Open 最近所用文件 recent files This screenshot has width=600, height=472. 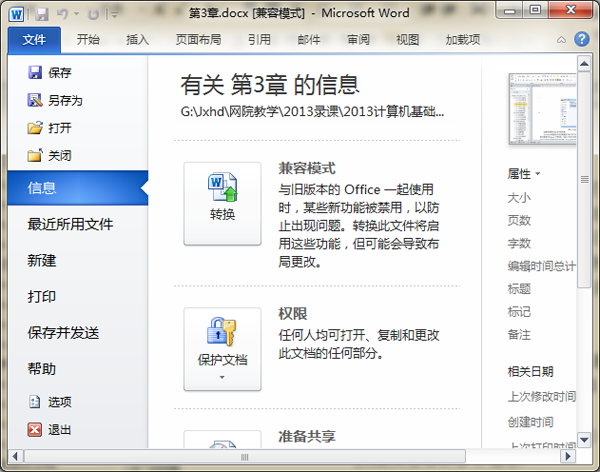click(x=70, y=224)
